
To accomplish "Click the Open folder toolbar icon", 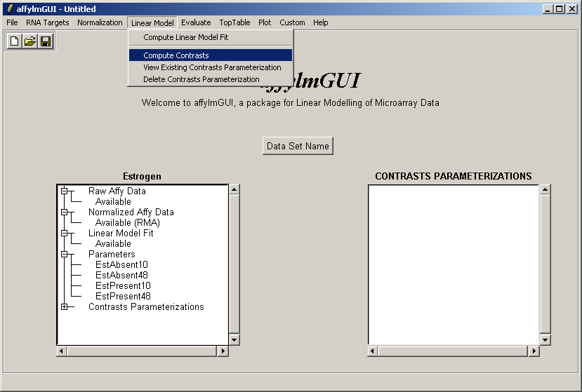I will tap(29, 42).
